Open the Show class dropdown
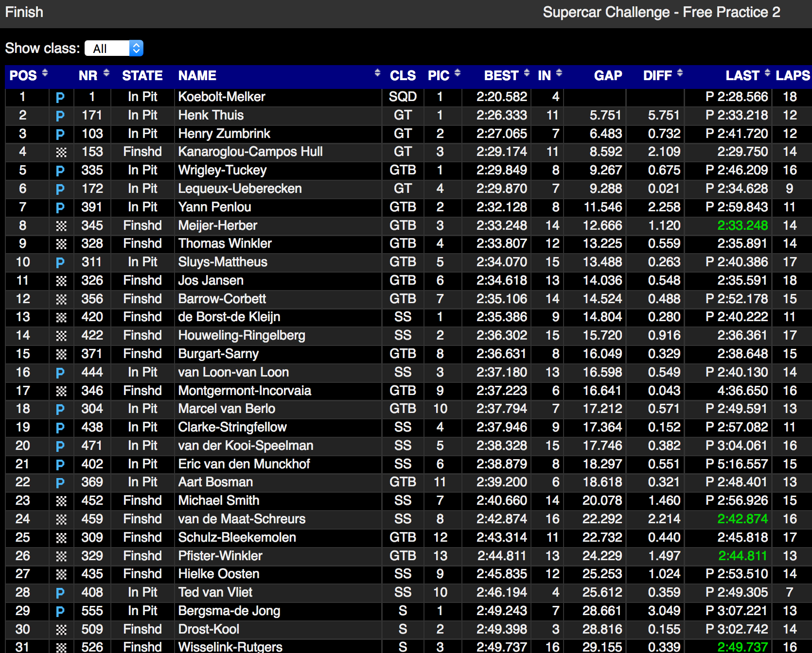The height and width of the screenshot is (653, 812). [114, 48]
